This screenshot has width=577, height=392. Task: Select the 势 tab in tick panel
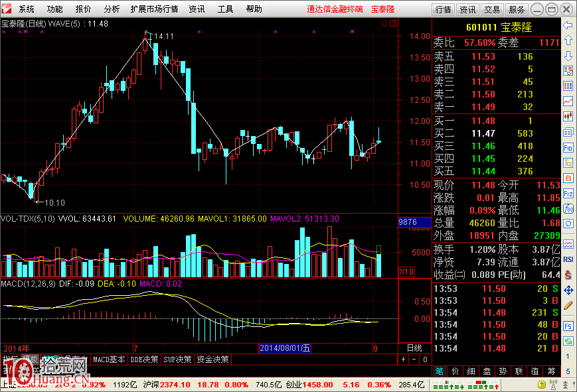click(503, 371)
